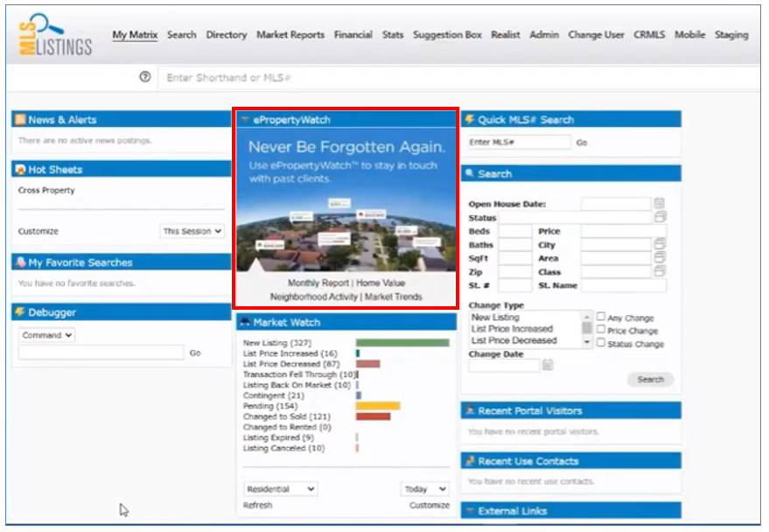Click the Hot Sheets panel icon
769x532 pixels.
(x=20, y=170)
